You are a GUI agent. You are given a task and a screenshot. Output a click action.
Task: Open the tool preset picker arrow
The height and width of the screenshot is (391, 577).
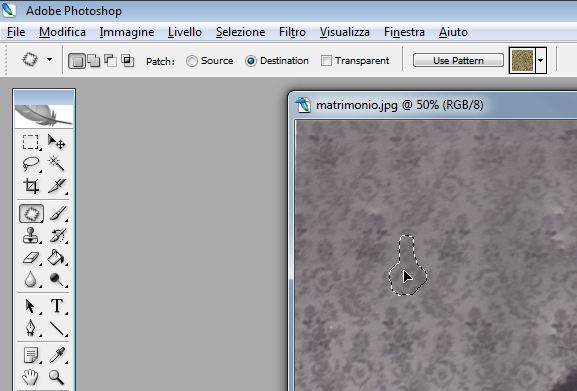click(x=49, y=60)
